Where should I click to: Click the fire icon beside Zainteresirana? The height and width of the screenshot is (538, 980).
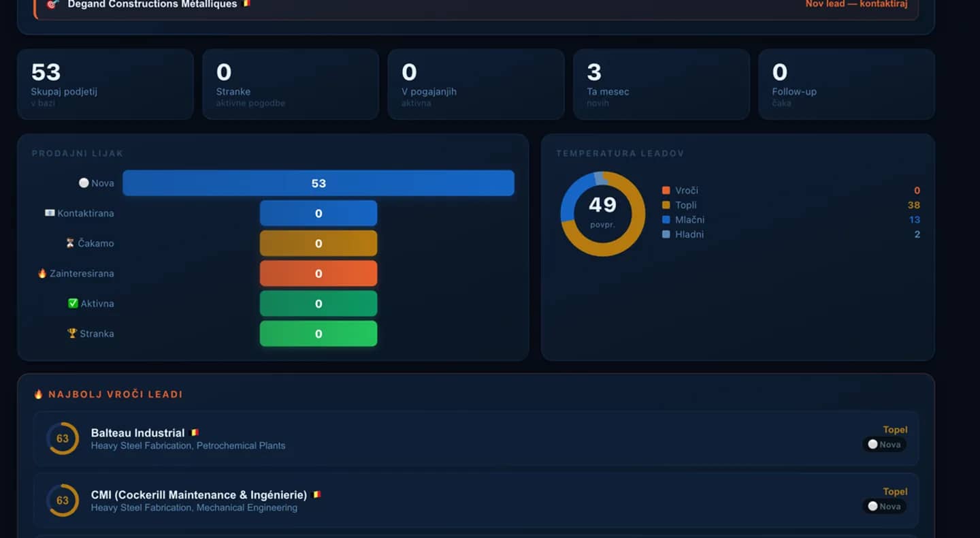coord(42,273)
